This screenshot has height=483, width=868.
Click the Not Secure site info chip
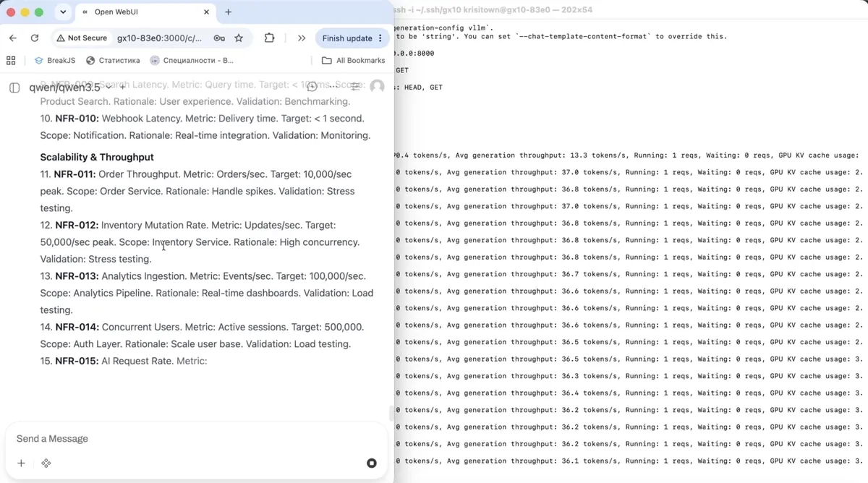(81, 38)
